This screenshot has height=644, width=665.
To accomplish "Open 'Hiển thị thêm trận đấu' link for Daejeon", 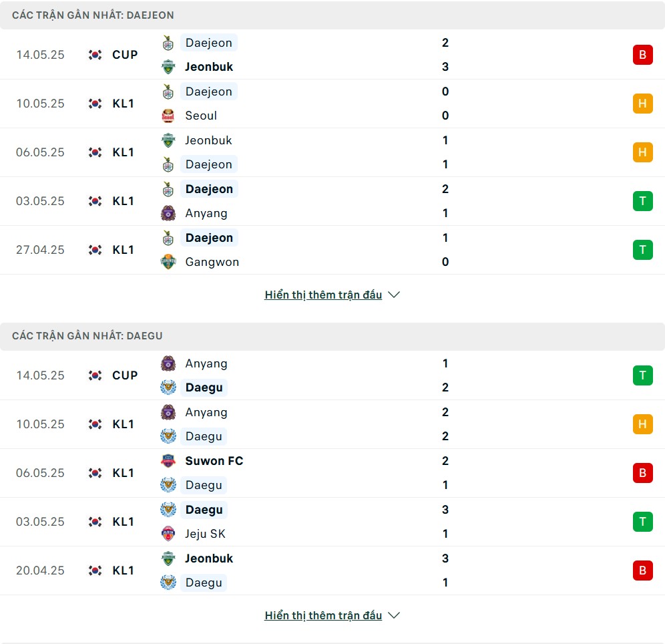I will coord(323,295).
